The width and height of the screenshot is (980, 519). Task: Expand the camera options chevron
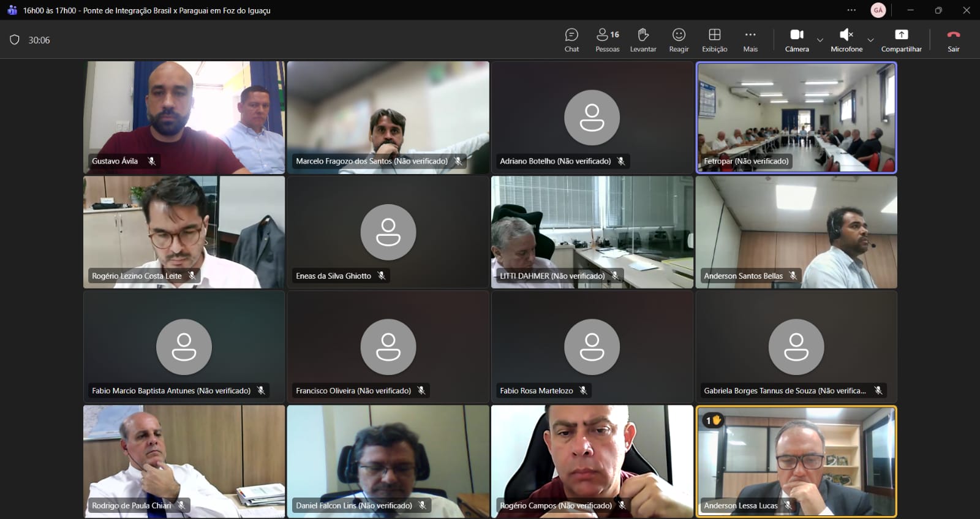click(820, 40)
